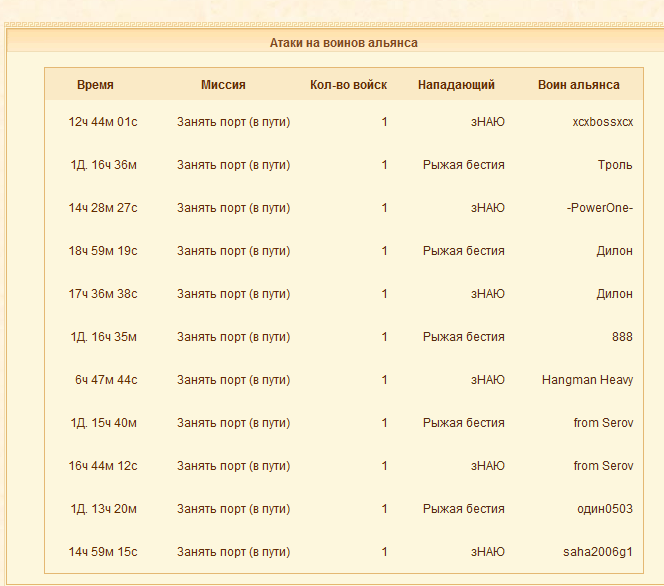
Task: Click attacker зНАЮ in -PowerOne- row
Action: point(487,208)
